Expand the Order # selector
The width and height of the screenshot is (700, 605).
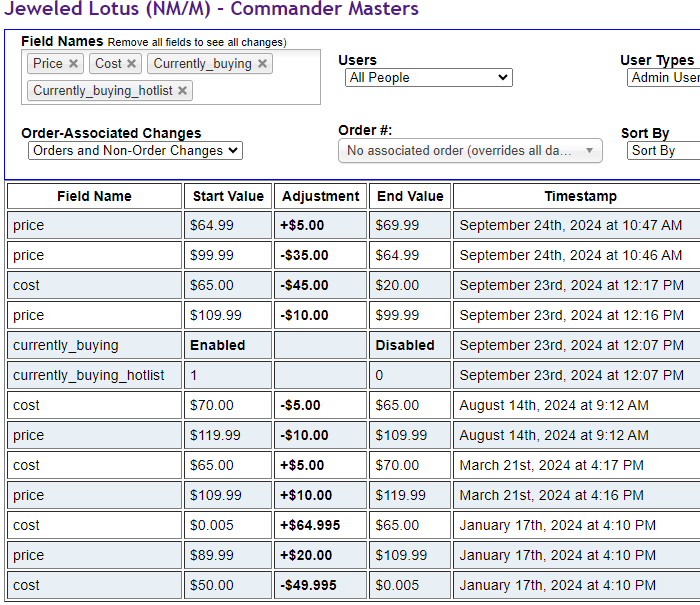[x=470, y=151]
